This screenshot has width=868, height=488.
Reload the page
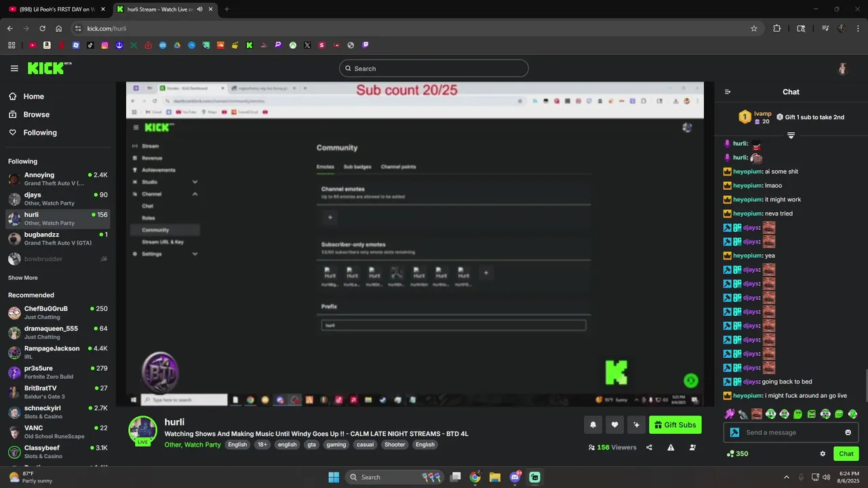pos(42,28)
